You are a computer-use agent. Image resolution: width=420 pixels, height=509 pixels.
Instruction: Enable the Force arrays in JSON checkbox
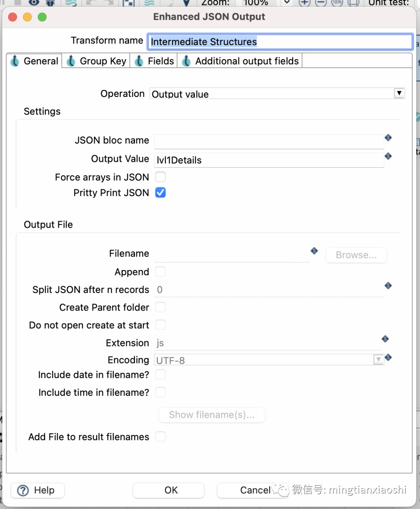pyautogui.click(x=160, y=177)
